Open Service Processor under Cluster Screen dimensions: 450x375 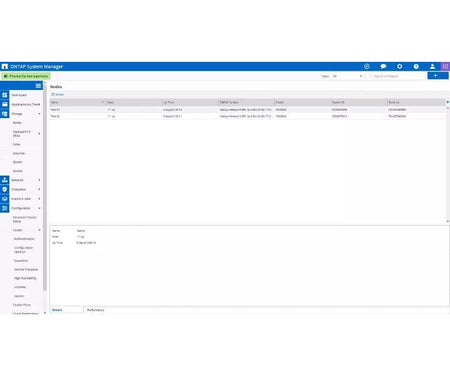coord(26,269)
